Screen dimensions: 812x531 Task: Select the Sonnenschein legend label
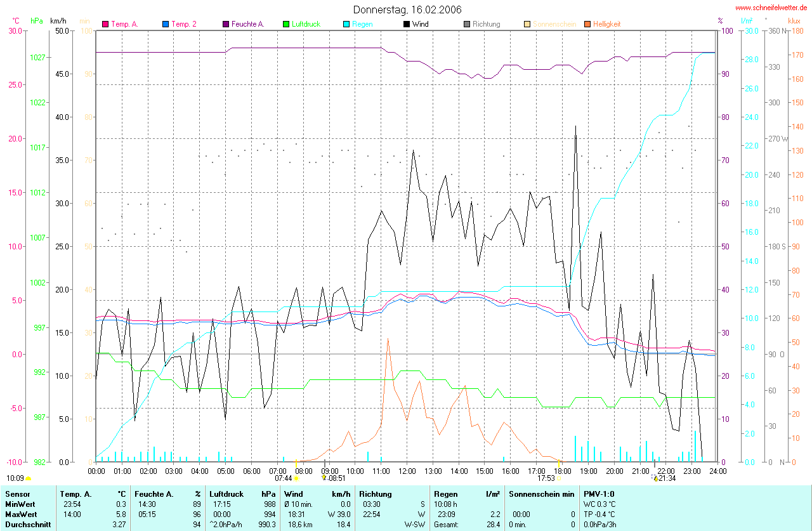(554, 24)
